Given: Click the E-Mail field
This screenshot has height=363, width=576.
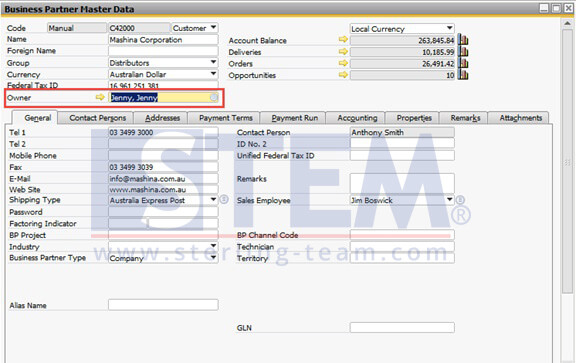Looking at the screenshot, I should 163,179.
